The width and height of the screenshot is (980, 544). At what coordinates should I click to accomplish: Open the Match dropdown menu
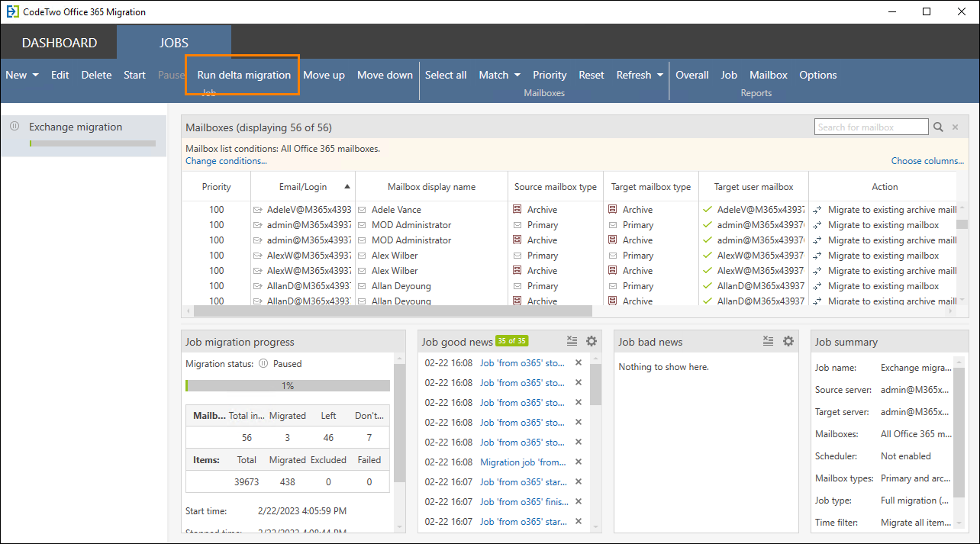[499, 75]
